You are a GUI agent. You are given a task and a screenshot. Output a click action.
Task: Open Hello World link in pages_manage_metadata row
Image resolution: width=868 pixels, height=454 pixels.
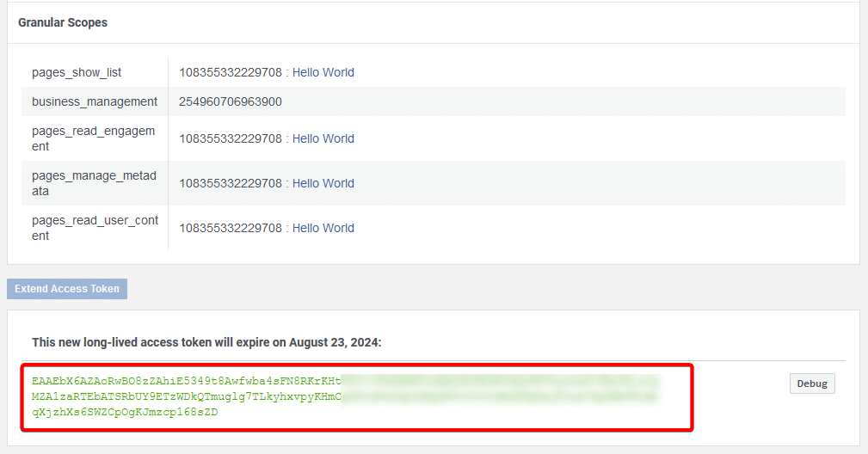(x=323, y=184)
